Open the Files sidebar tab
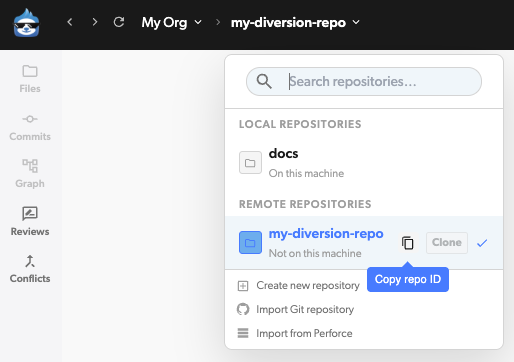The width and height of the screenshot is (514, 362). [x=30, y=79]
